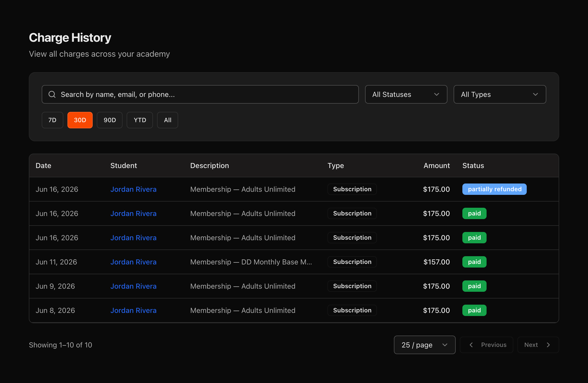Select the 90D date range filter

110,120
